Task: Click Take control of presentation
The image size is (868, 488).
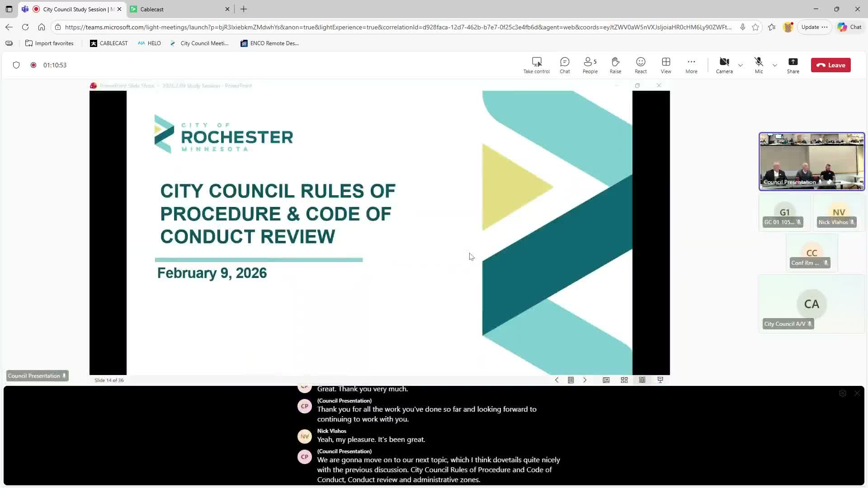Action: click(x=537, y=65)
